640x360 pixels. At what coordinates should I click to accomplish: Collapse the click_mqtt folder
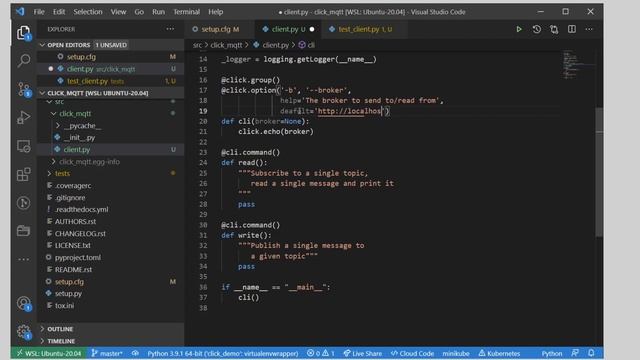click(53, 113)
